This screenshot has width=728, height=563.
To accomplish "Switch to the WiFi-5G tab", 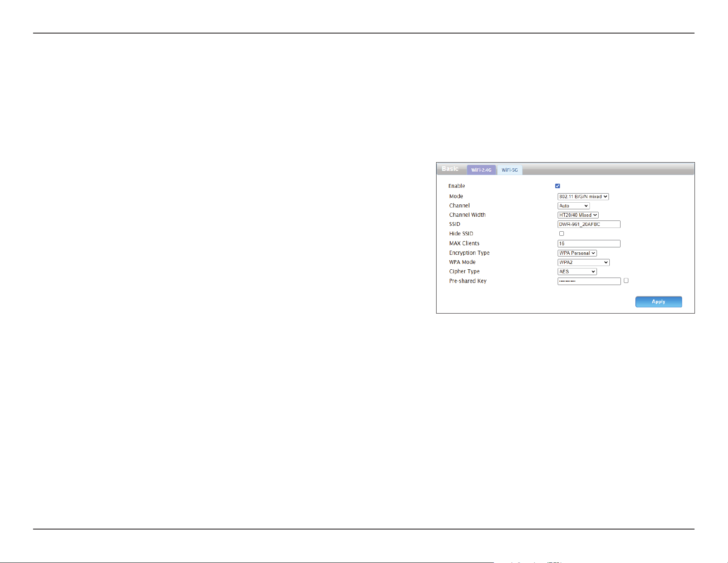I will click(x=509, y=170).
